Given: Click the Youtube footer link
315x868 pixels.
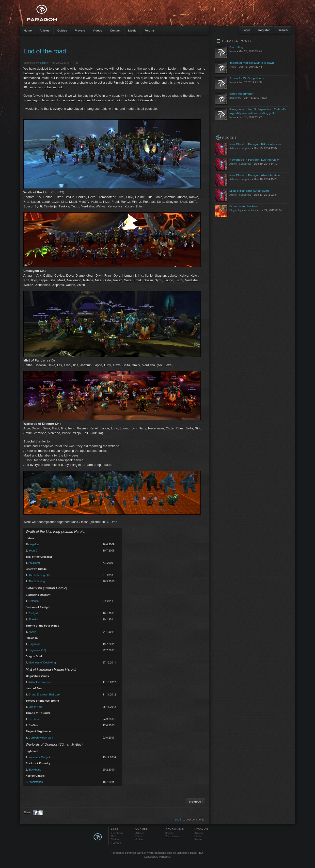Looking at the screenshot, I should [x=116, y=843].
